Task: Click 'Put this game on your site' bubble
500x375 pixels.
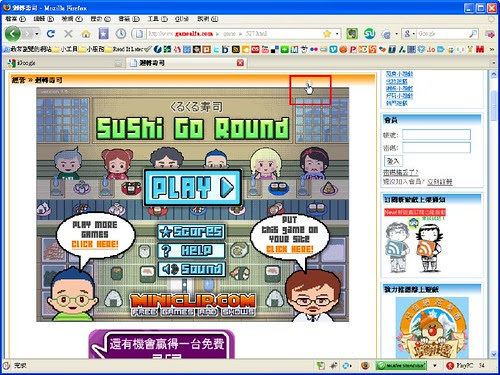Action: click(289, 235)
